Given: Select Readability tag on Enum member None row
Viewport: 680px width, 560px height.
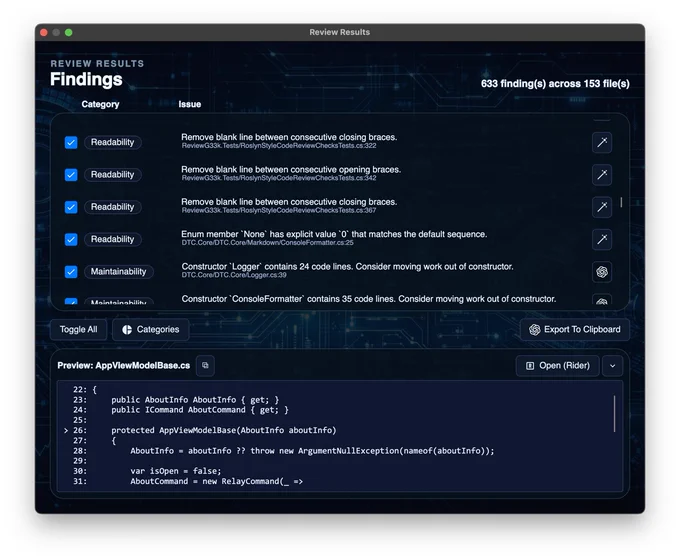Looking at the screenshot, I should pos(112,239).
